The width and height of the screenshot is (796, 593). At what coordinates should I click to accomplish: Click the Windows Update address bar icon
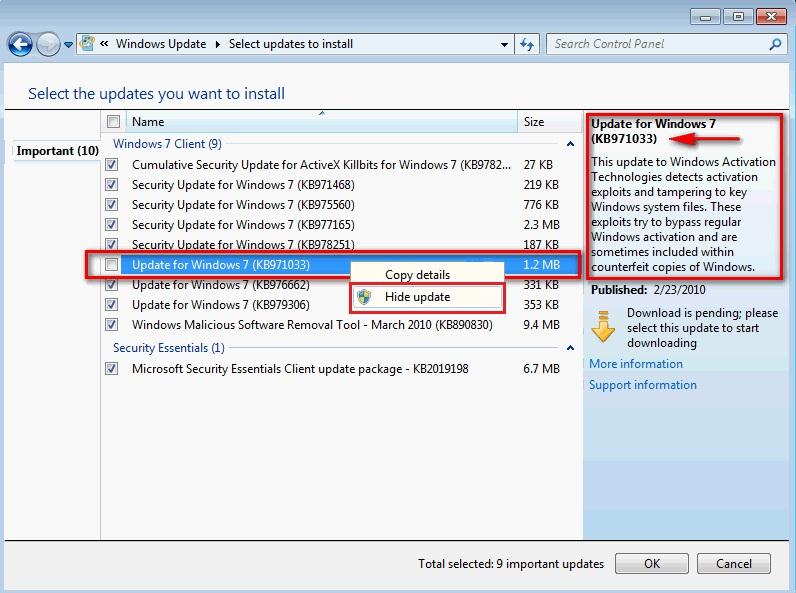coord(87,44)
